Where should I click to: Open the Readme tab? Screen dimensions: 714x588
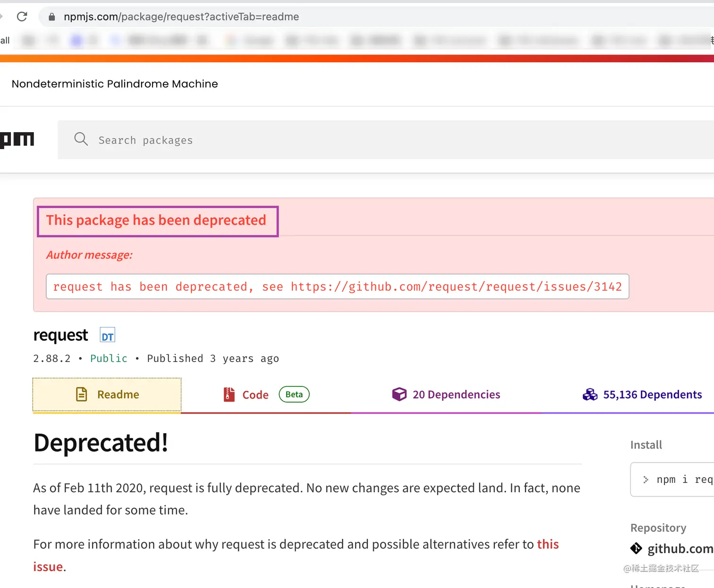pyautogui.click(x=107, y=395)
